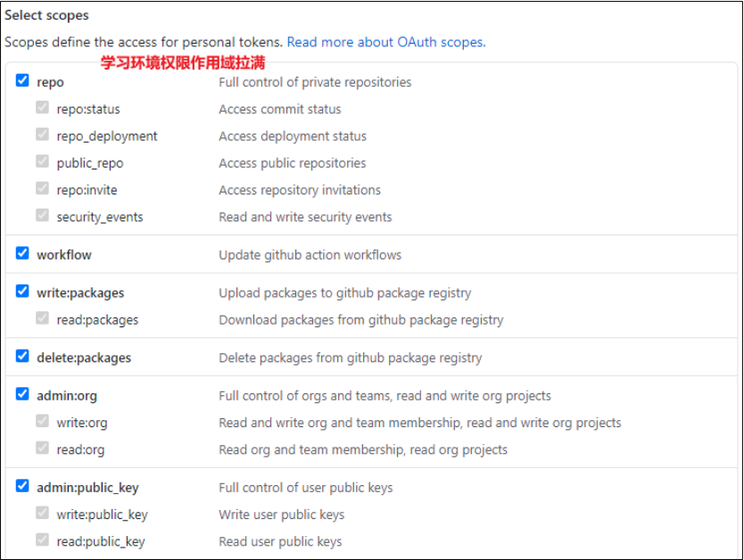Click the workflow scope label
The width and height of the screenshot is (744, 560).
point(64,255)
